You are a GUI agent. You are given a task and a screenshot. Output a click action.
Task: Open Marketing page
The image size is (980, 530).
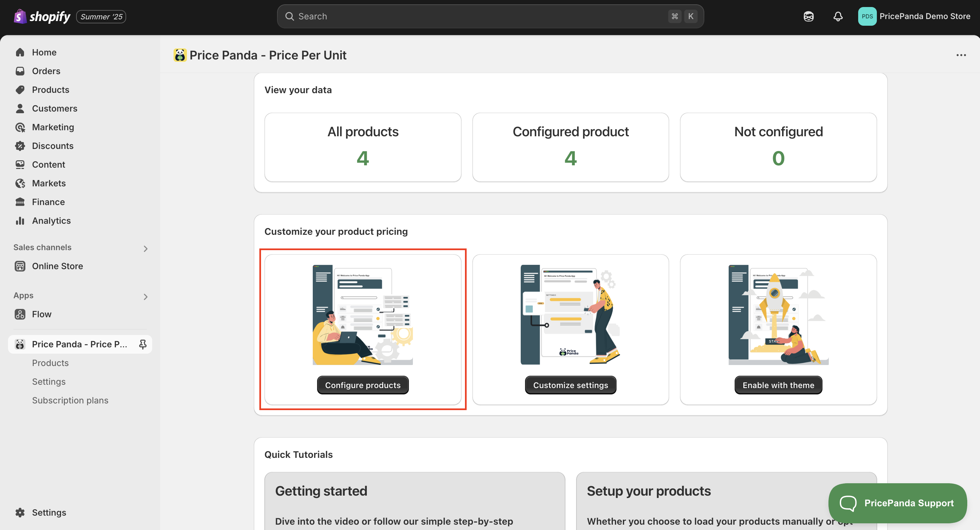pos(53,127)
